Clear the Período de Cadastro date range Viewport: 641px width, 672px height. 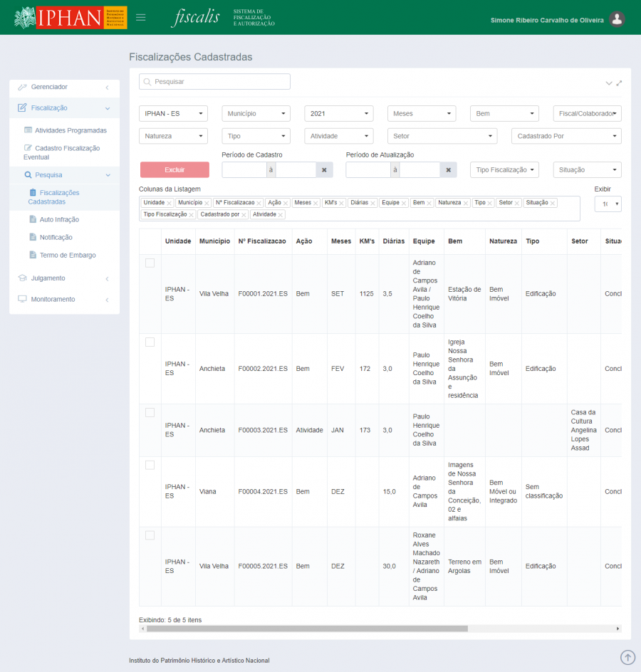click(323, 170)
